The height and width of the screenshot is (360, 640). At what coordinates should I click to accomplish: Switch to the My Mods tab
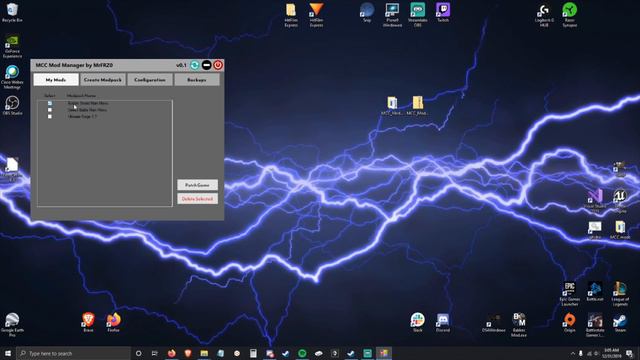pyautogui.click(x=56, y=80)
